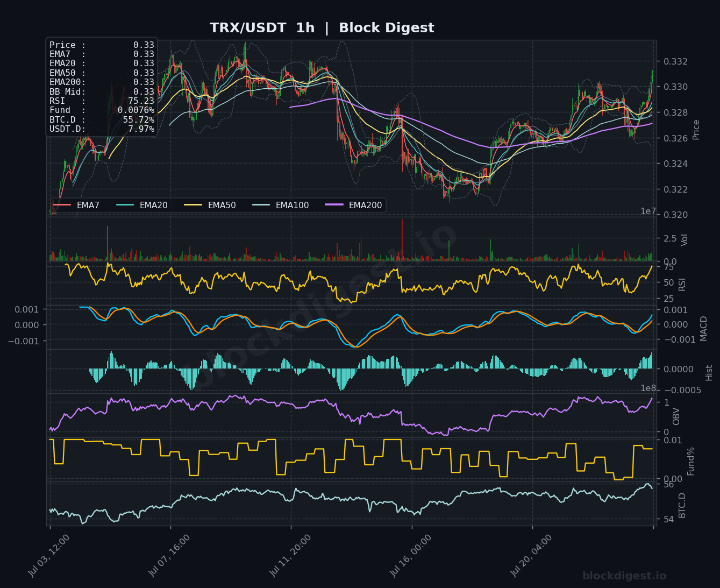
Task: Click the red EMA7 line sample in the legend
Action: [62, 206]
